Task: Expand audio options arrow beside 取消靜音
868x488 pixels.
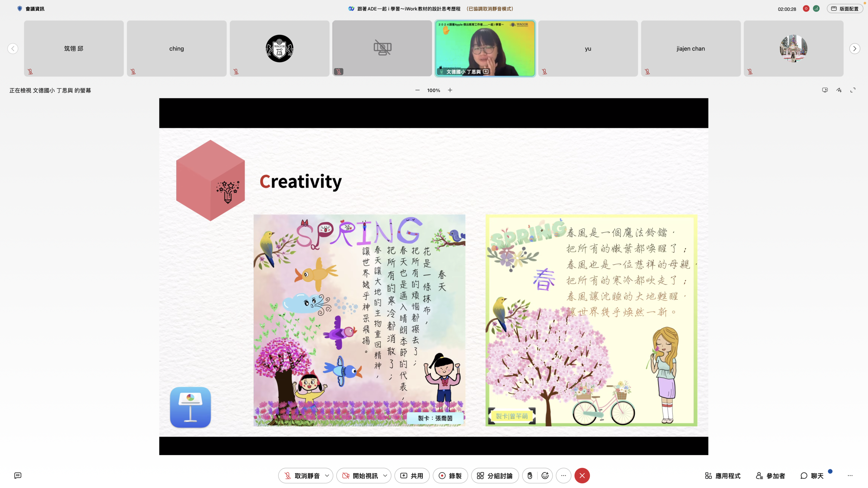Action: click(x=327, y=475)
